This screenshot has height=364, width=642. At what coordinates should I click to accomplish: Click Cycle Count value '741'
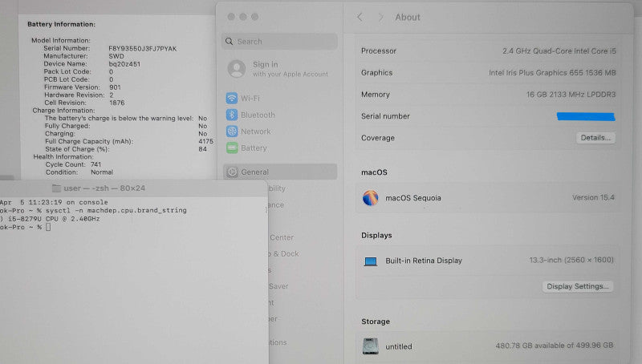coord(95,164)
